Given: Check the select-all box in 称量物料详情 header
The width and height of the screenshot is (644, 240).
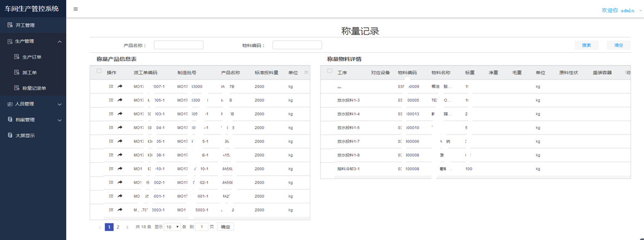Looking at the screenshot, I should tap(330, 71).
